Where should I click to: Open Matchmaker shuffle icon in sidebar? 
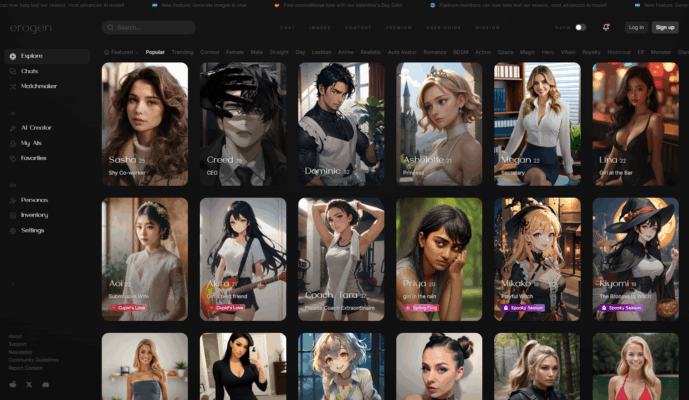[12, 86]
